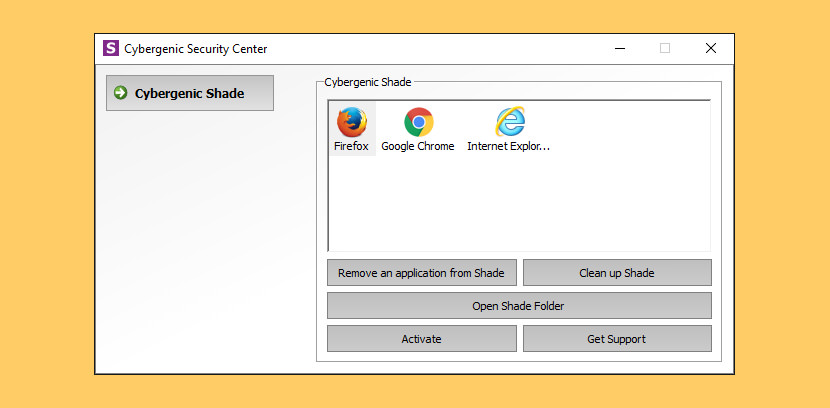
Task: Minimize the Cybergenic Security Center window
Action: coord(620,49)
